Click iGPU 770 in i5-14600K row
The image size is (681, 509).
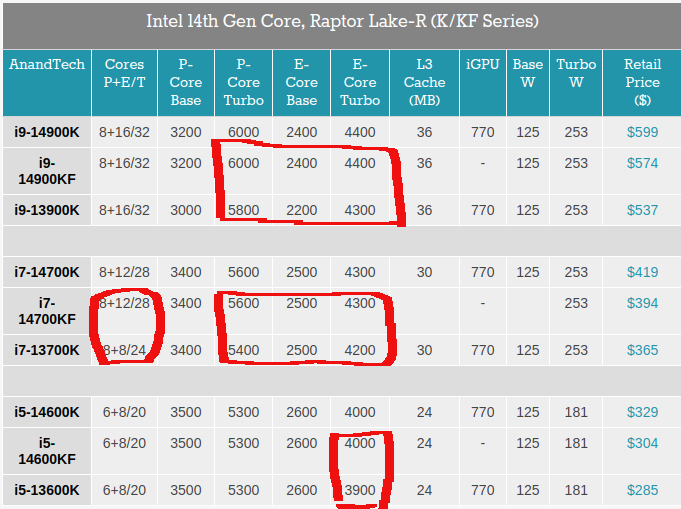pos(483,412)
